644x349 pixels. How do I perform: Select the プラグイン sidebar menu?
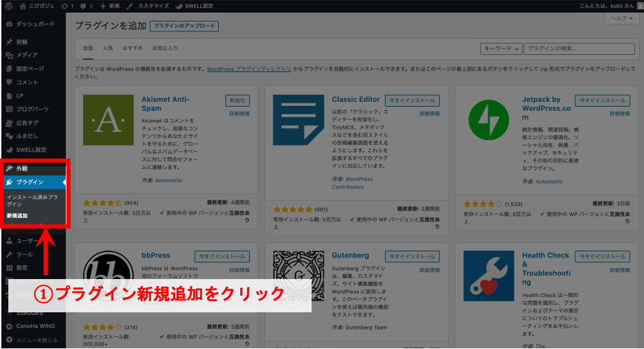pos(35,182)
